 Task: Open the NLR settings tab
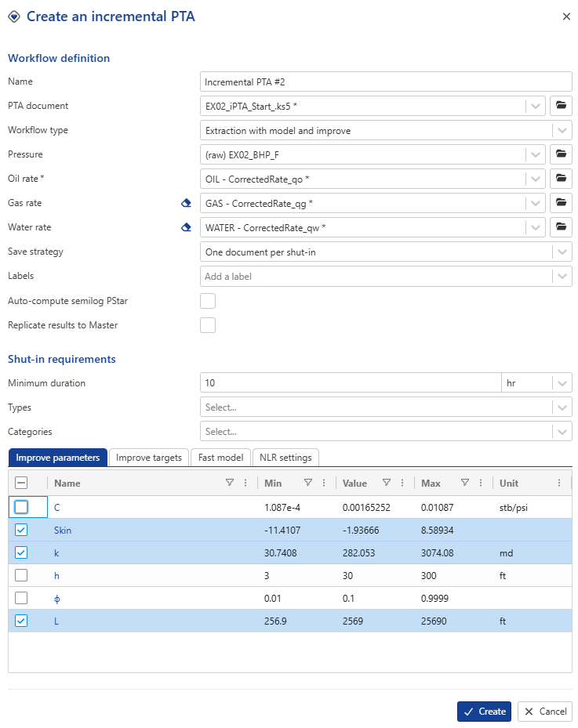[x=285, y=458]
